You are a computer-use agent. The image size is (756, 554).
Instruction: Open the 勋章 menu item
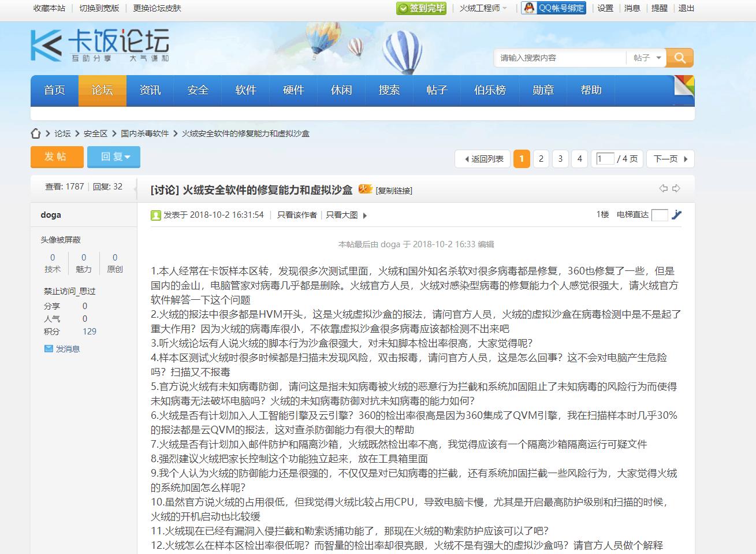[x=543, y=90]
